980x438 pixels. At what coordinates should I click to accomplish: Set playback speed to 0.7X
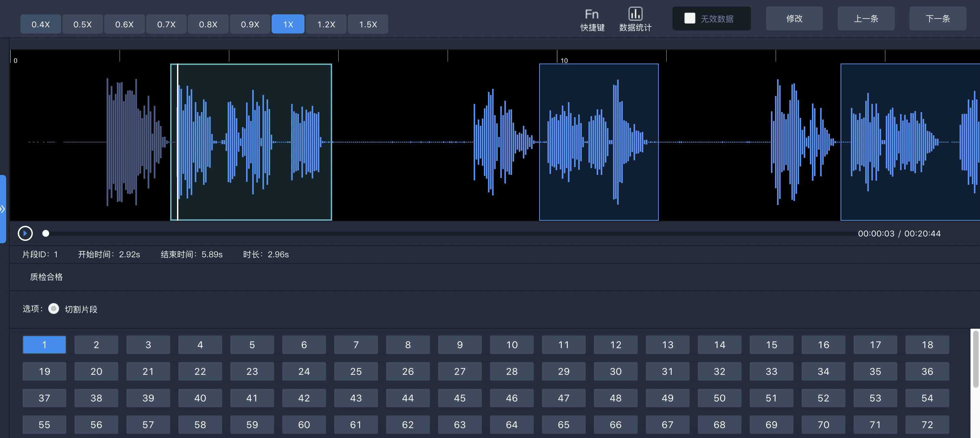(166, 24)
